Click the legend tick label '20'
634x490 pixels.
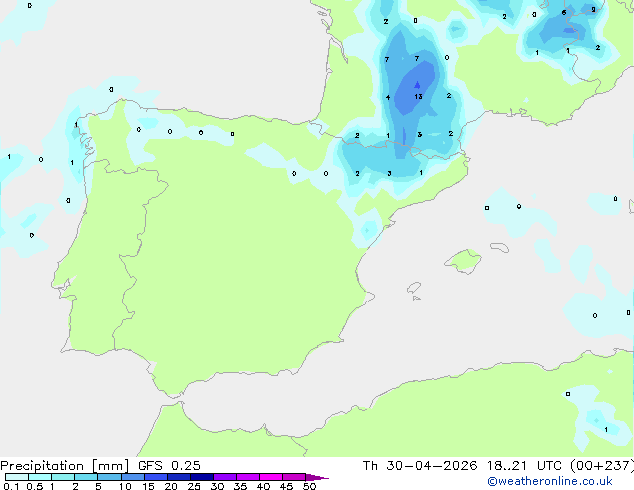click(171, 486)
